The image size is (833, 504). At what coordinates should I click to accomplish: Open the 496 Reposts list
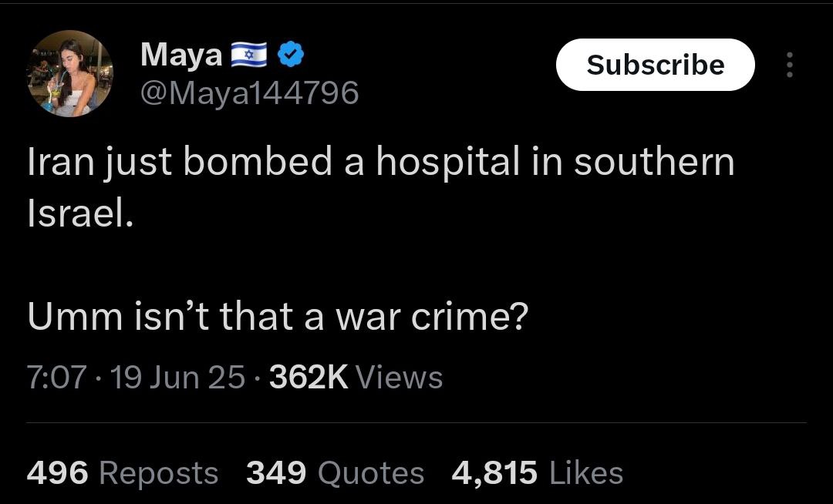point(123,473)
